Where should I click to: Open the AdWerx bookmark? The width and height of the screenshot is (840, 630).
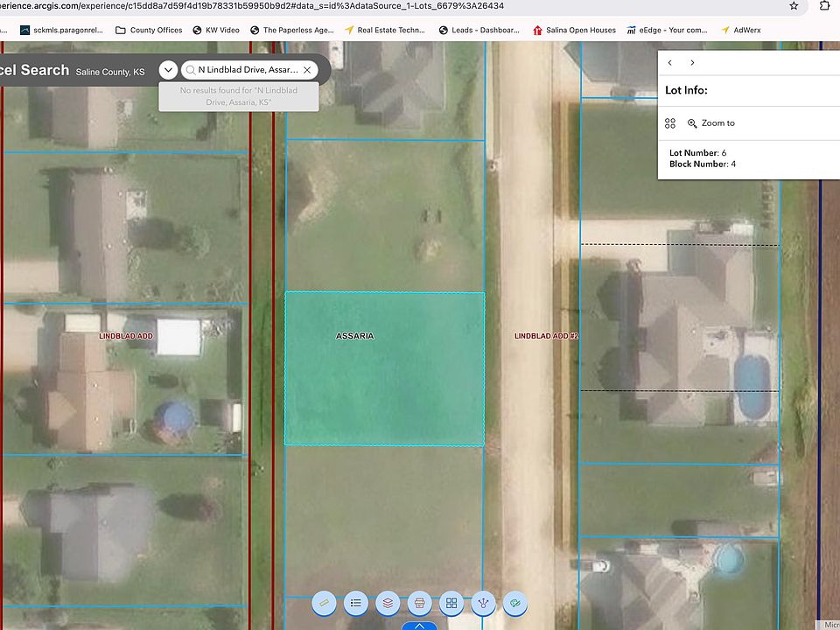coord(741,30)
